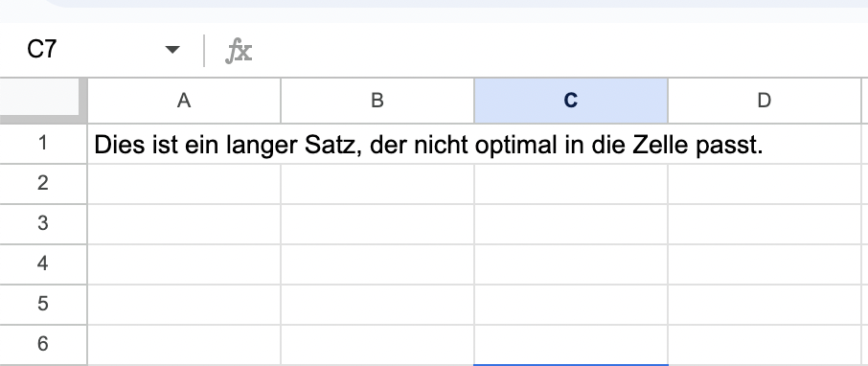Open the Name box dropdown arrow
868x366 pixels.
tap(172, 50)
